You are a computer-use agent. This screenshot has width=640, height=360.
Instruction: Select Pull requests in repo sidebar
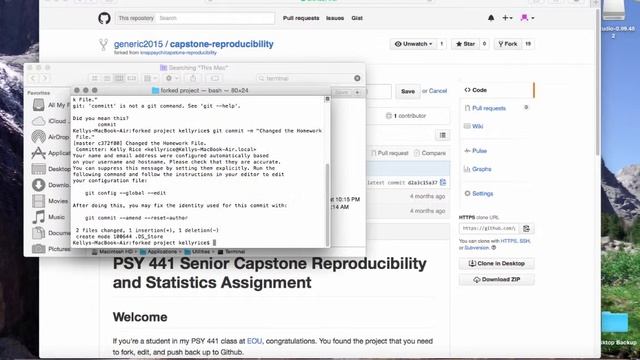click(x=497, y=108)
